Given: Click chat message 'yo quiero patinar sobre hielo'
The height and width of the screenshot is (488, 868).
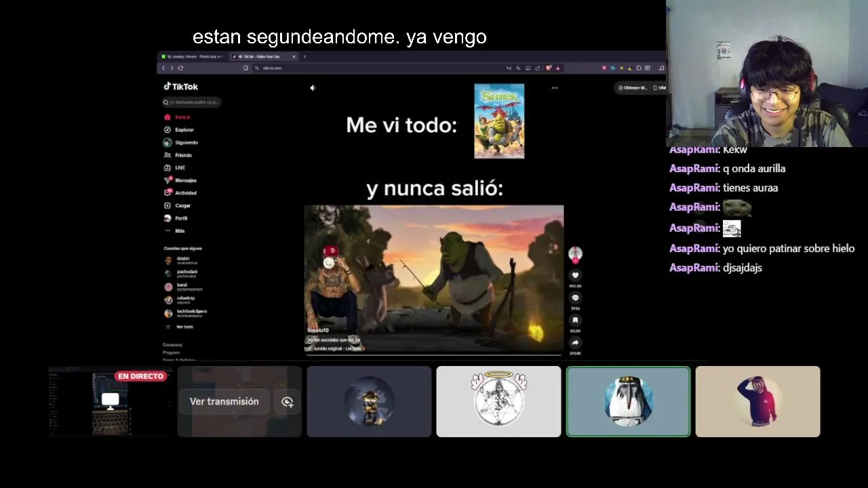Looking at the screenshot, I should coord(789,249).
